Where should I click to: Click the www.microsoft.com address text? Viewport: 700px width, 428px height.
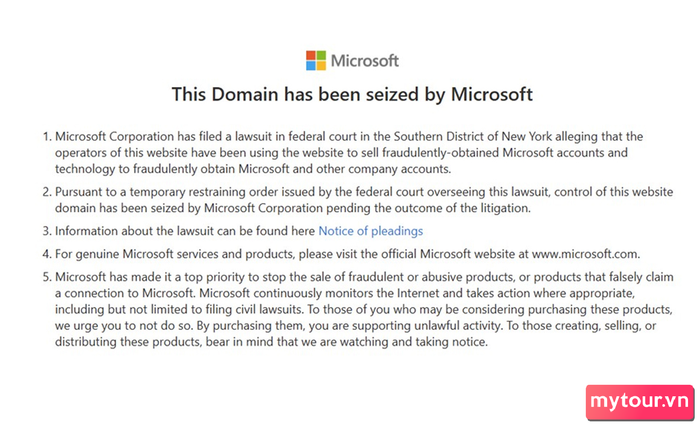(586, 254)
